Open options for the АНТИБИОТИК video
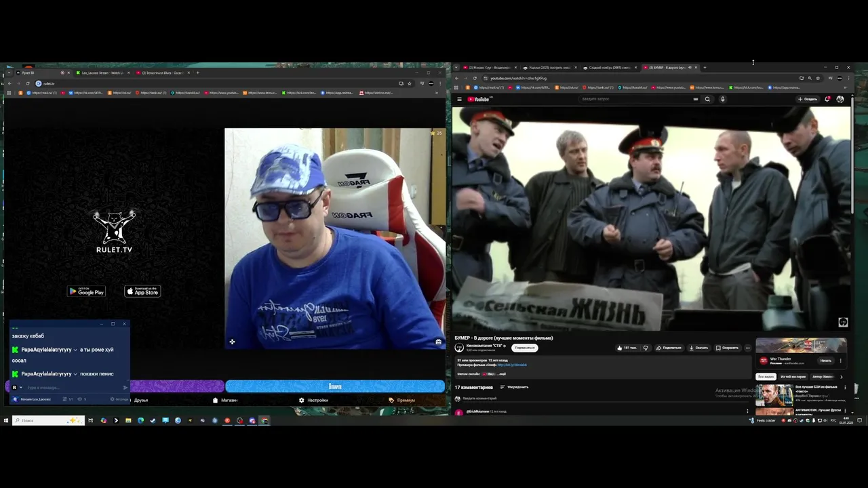 (844, 411)
